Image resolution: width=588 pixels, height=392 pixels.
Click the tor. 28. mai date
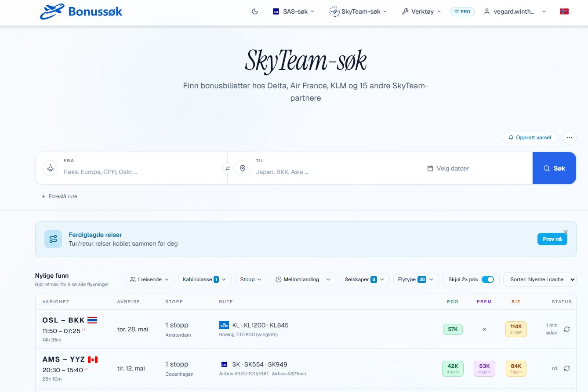coord(133,329)
